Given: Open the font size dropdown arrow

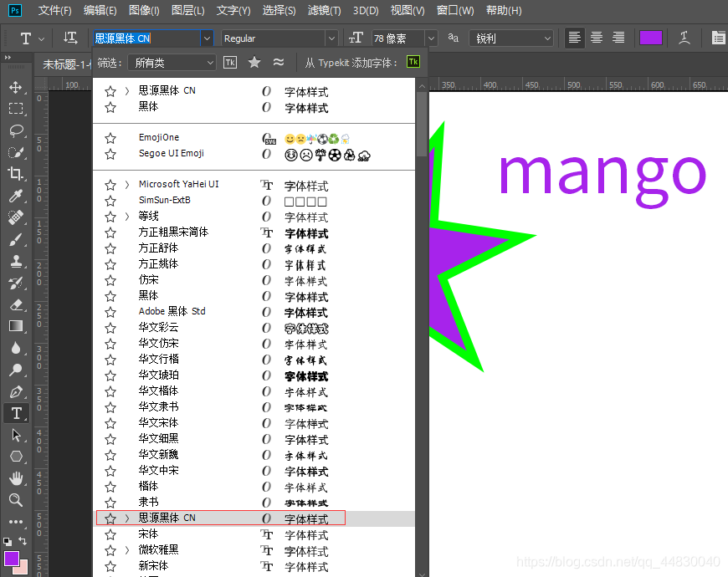Looking at the screenshot, I should [x=431, y=38].
